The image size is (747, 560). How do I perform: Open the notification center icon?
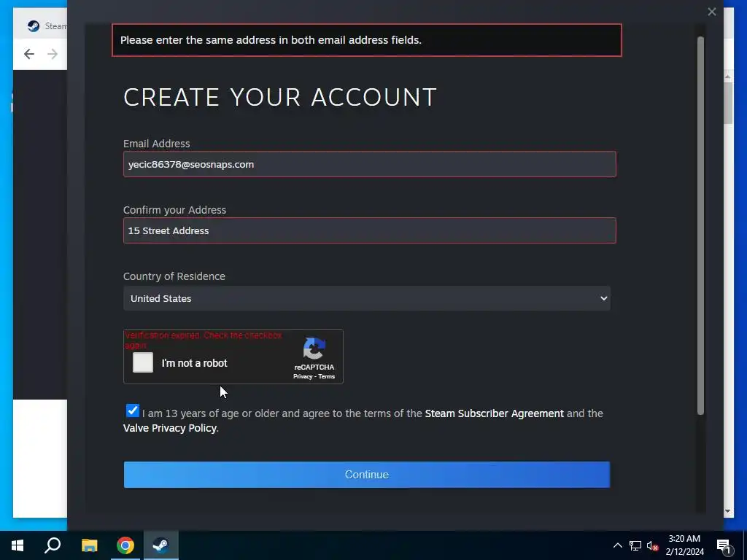pos(724,545)
